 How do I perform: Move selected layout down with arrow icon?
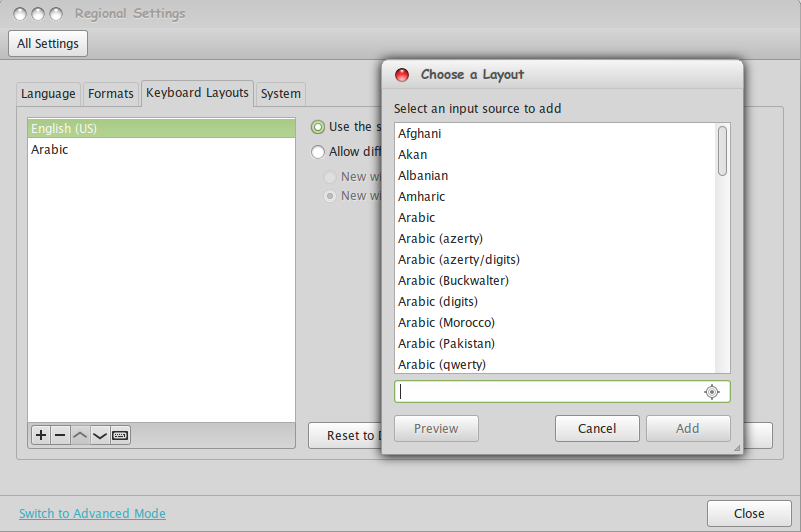pyautogui.click(x=100, y=435)
